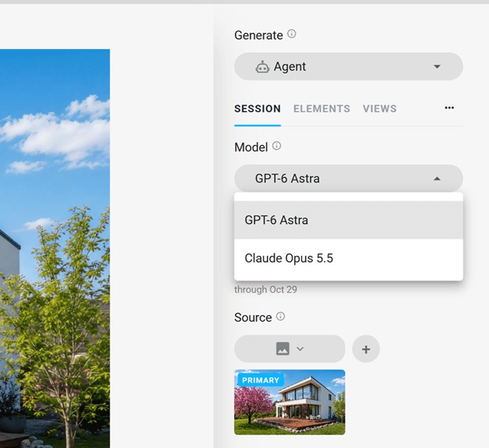Select the SESSION tab
This screenshot has height=448, width=489.
pyautogui.click(x=257, y=109)
